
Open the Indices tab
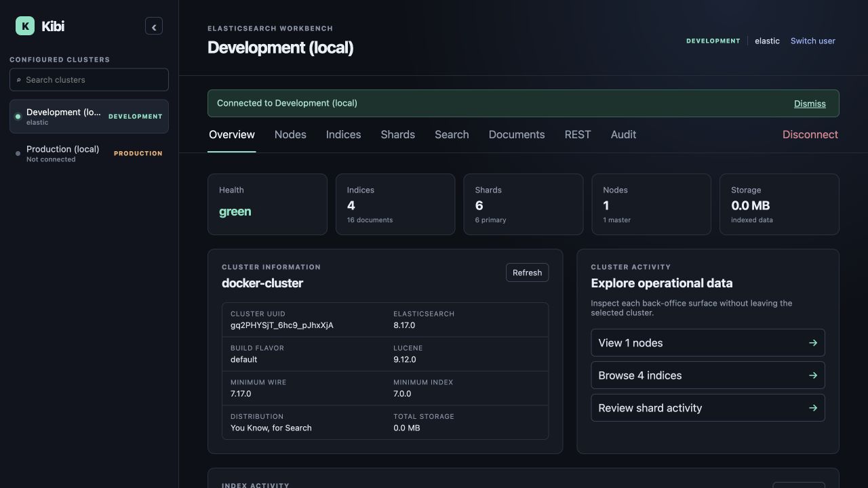[x=343, y=135]
